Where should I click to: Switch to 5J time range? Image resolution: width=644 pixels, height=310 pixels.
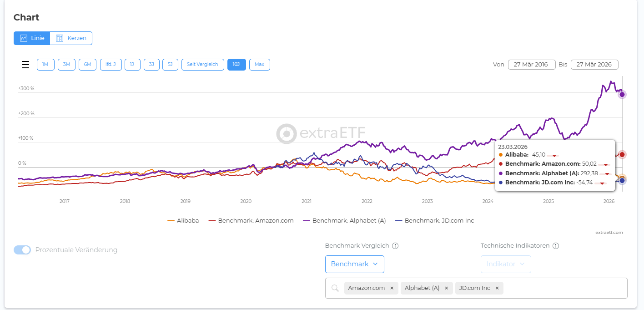pyautogui.click(x=170, y=65)
